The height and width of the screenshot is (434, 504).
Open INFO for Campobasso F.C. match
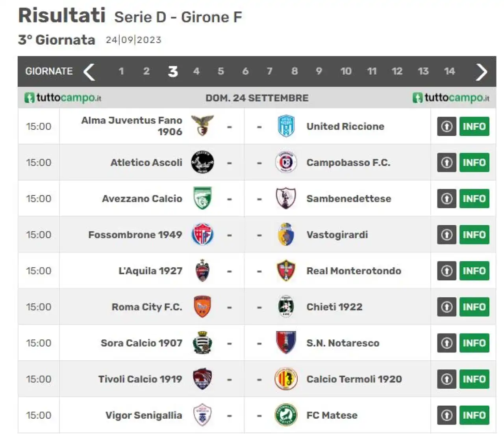click(x=474, y=162)
